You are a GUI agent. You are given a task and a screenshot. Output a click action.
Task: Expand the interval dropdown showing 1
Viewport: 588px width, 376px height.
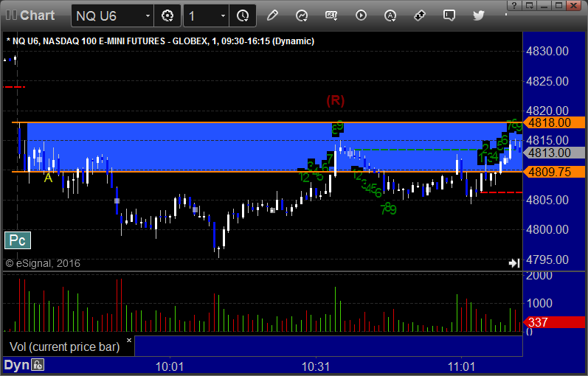(223, 15)
